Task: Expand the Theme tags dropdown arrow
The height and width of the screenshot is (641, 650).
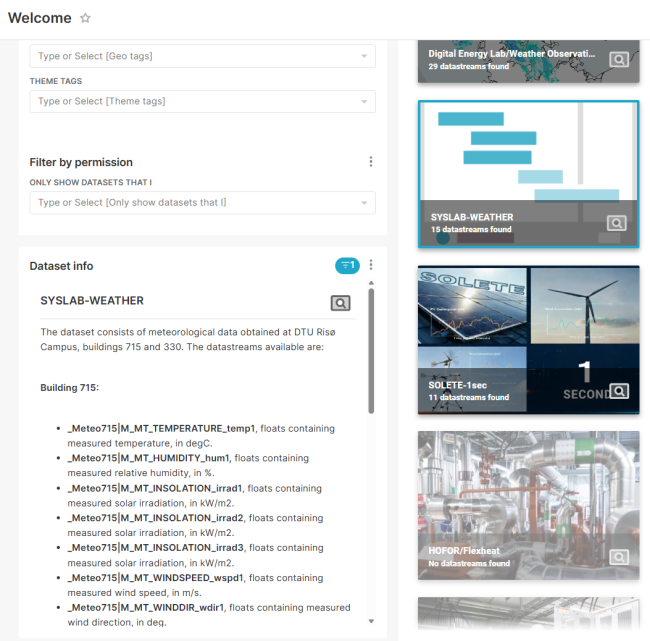Action: (364, 101)
